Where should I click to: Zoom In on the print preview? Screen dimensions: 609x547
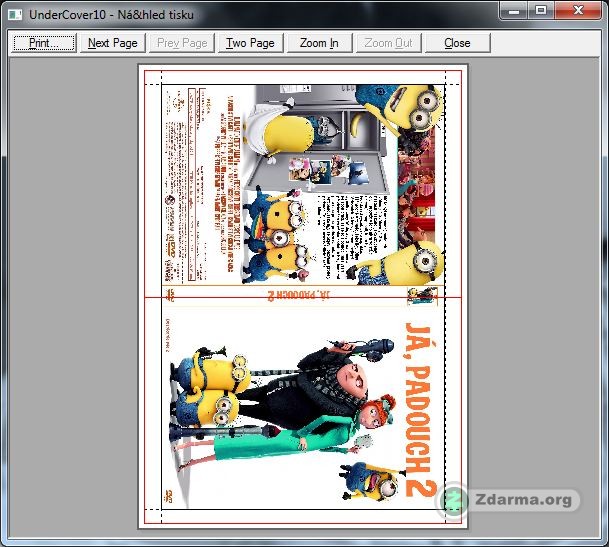pyautogui.click(x=319, y=43)
